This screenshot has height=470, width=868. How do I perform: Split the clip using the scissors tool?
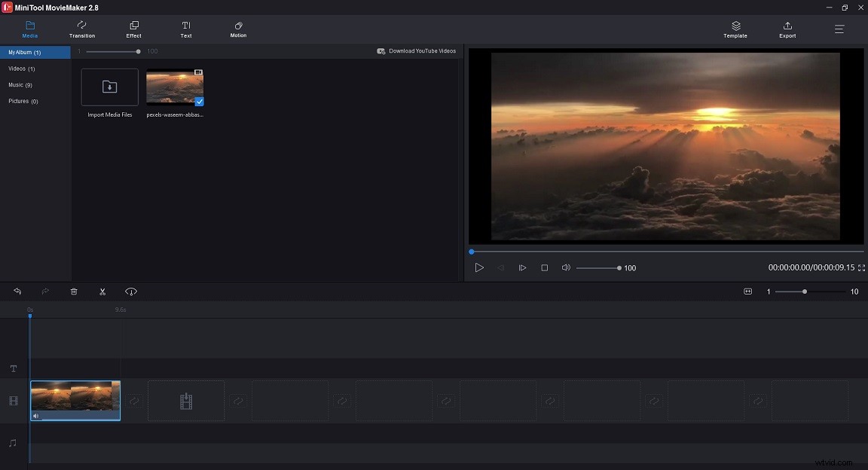click(x=102, y=291)
